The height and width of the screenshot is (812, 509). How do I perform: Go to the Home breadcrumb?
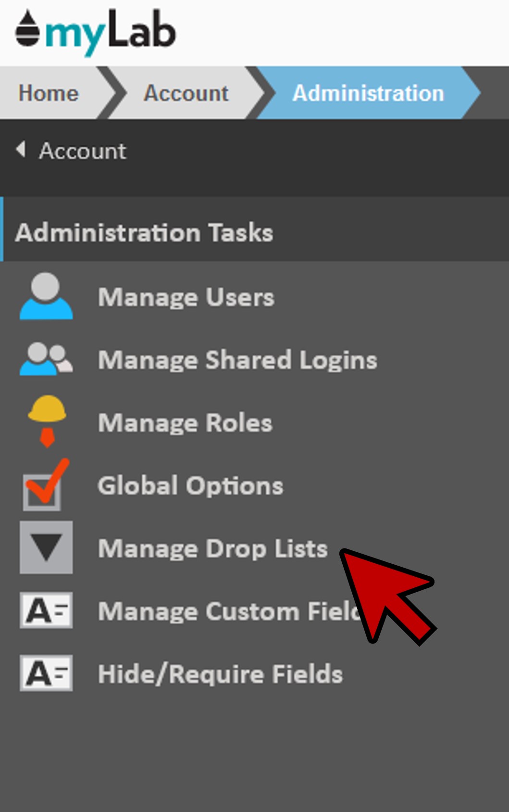pos(48,93)
